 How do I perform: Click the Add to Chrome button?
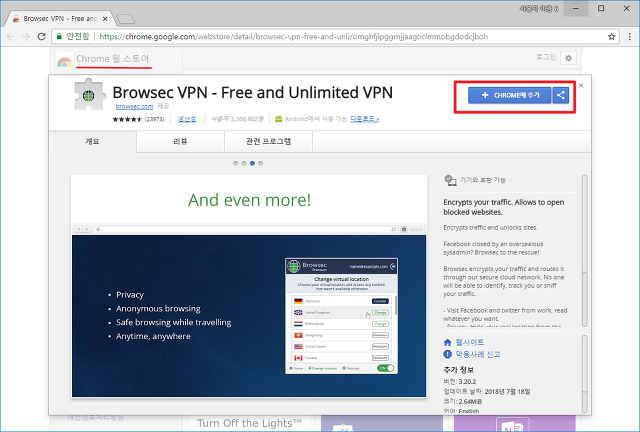(509, 95)
